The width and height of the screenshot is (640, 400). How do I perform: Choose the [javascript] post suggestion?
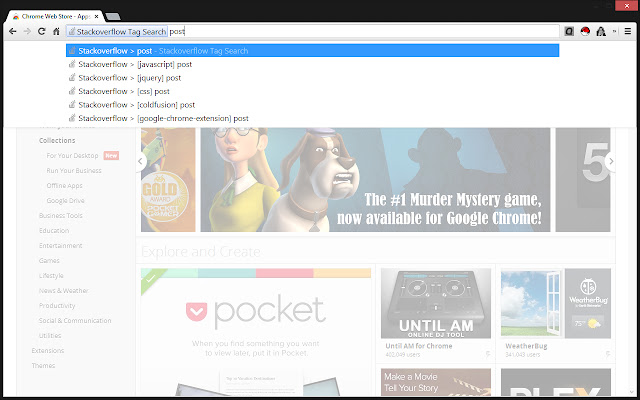pyautogui.click(x=313, y=64)
